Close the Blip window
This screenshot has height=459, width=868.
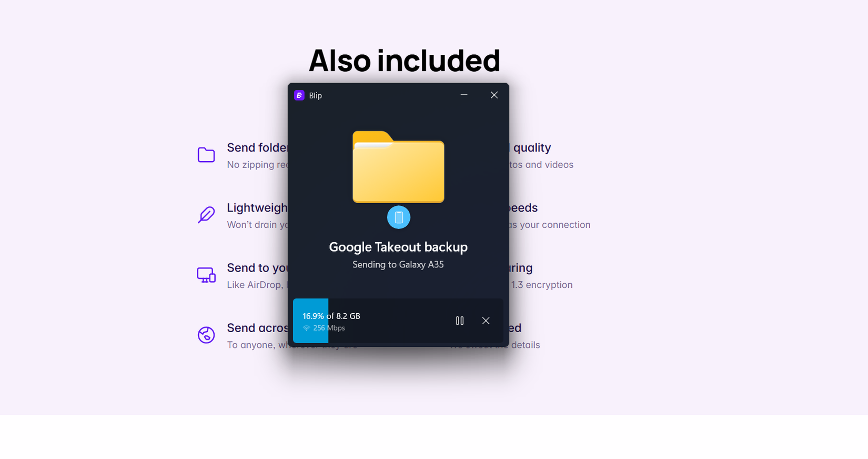pyautogui.click(x=494, y=95)
